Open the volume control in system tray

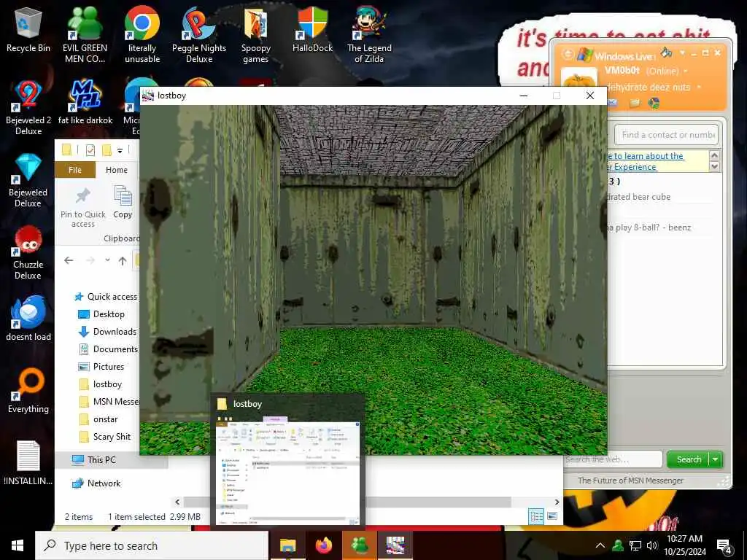click(x=652, y=545)
